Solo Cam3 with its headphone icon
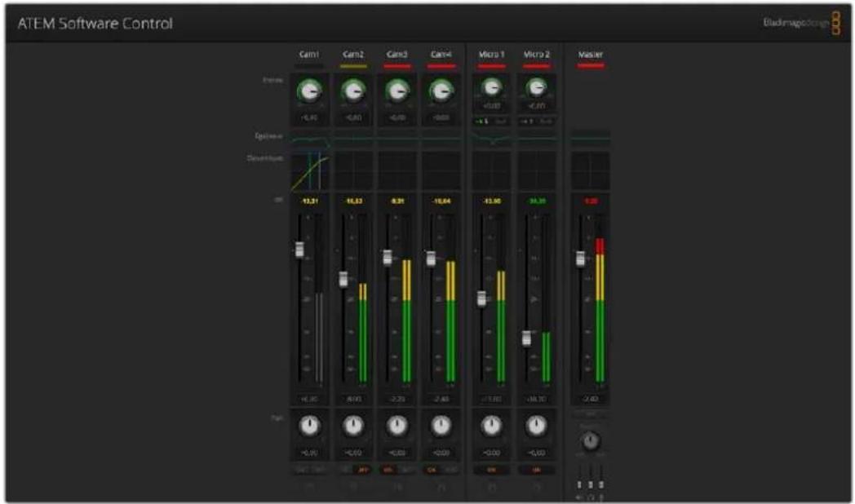Viewport: 855px width, 504px height. [x=397, y=485]
